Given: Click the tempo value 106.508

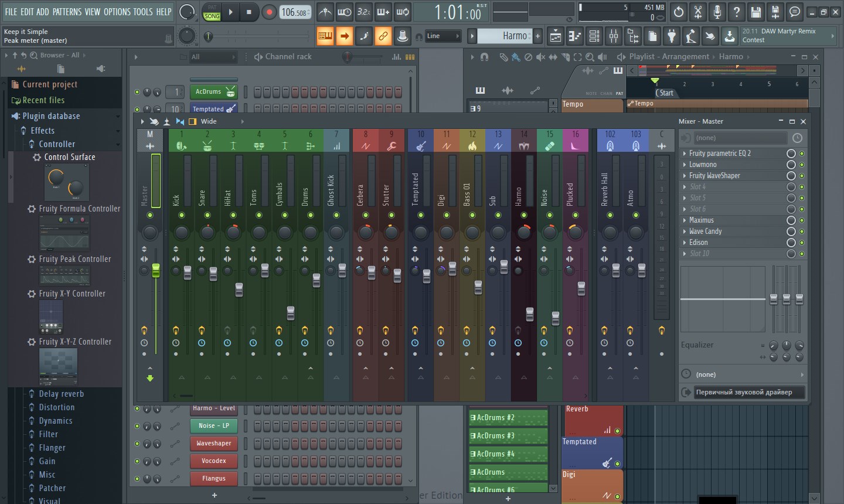Looking at the screenshot, I should point(295,12).
